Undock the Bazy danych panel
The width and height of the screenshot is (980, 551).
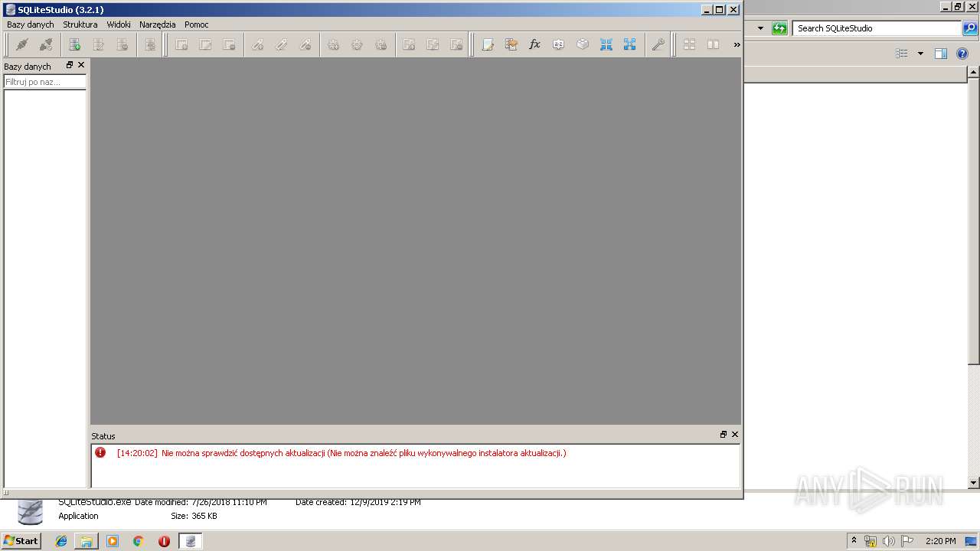[x=70, y=65]
